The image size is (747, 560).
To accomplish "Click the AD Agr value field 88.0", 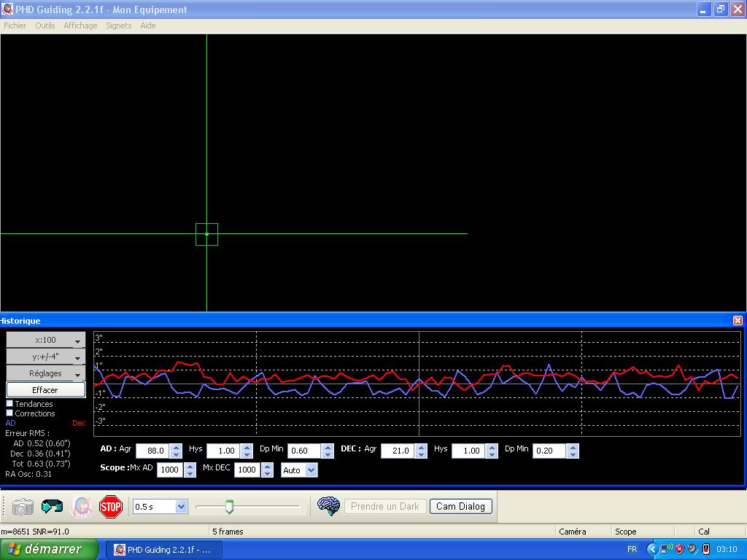I will 153,451.
